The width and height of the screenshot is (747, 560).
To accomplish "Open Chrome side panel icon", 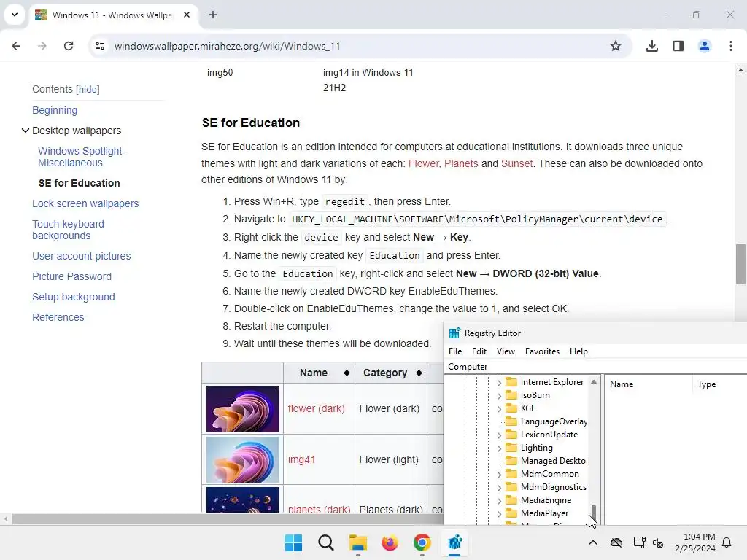I will click(678, 46).
